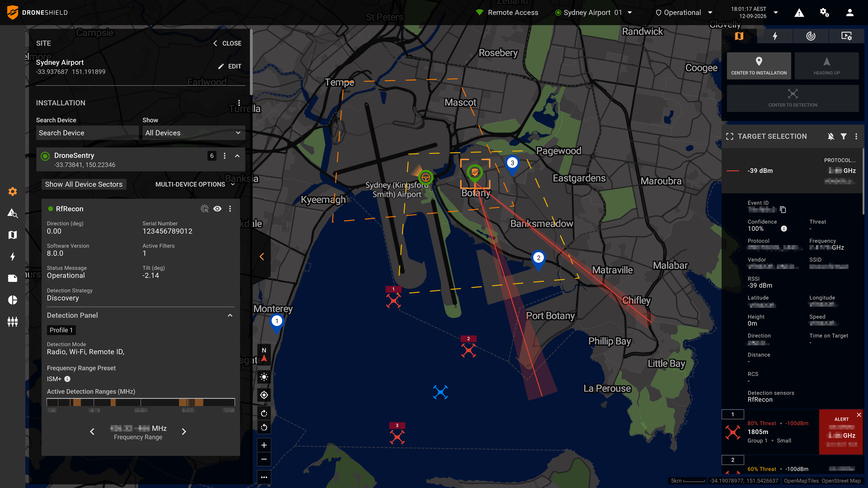This screenshot has width=868, height=488.
Task: Click Heading Up button
Action: [826, 66]
